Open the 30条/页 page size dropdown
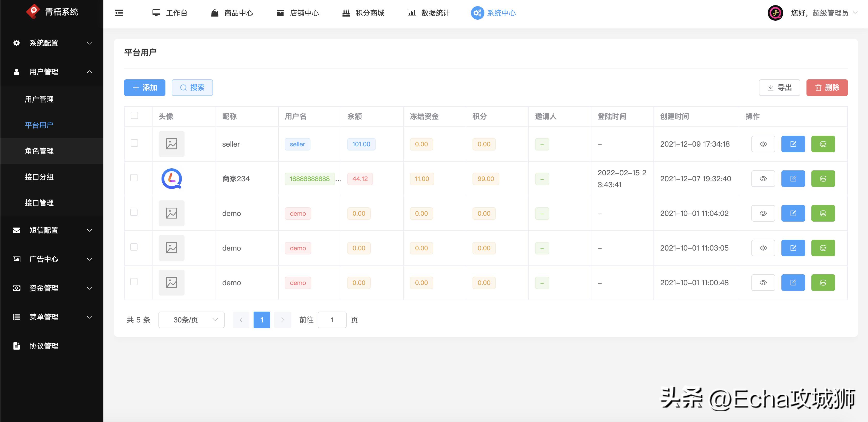 pos(191,320)
